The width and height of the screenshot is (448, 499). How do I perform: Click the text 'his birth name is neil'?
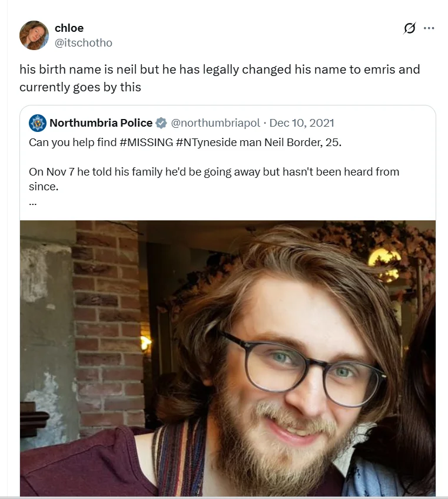78,70
